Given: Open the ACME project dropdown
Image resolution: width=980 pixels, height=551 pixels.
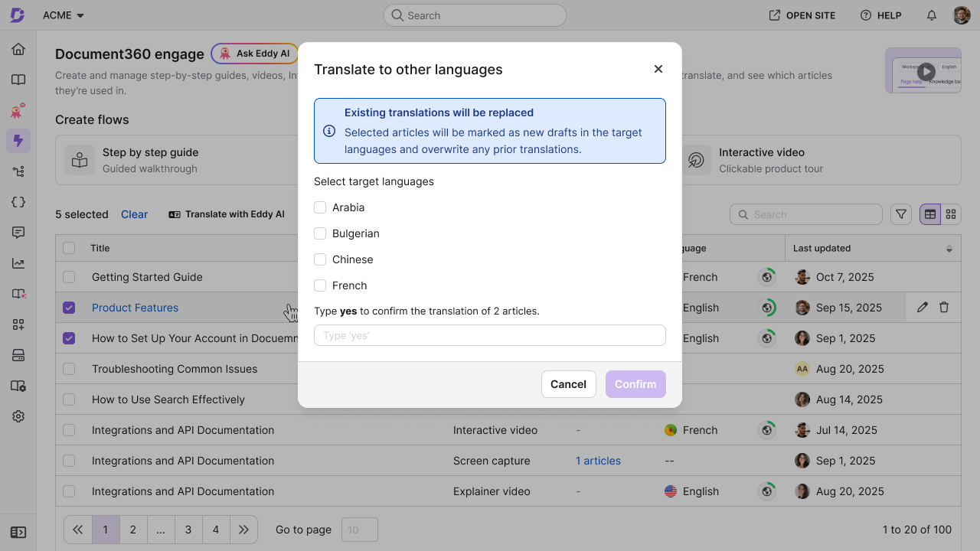Looking at the screenshot, I should point(64,15).
